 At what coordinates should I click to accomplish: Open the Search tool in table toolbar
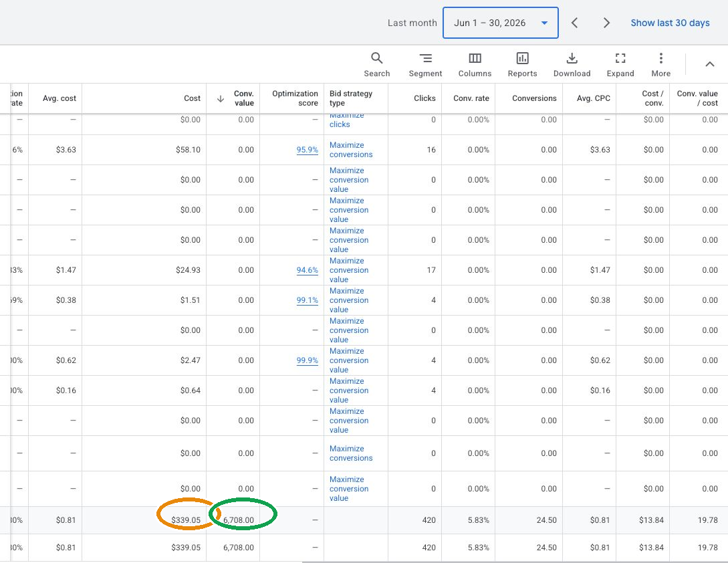coord(376,64)
